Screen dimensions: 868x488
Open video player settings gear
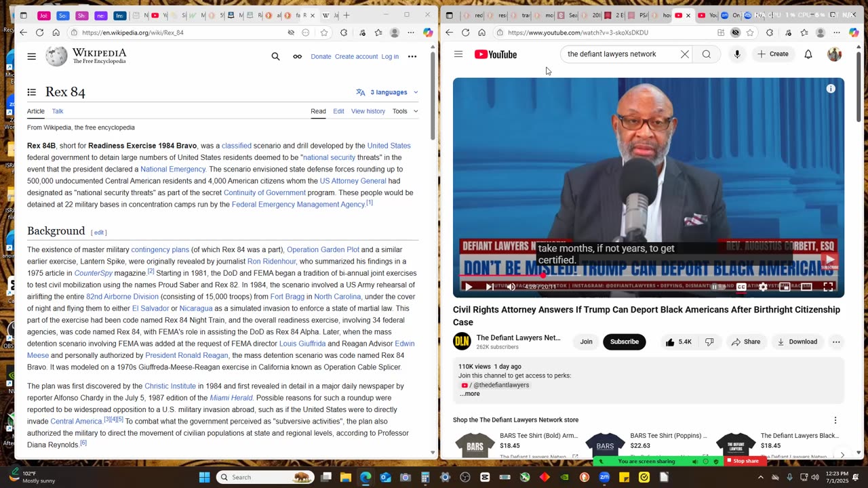pyautogui.click(x=763, y=287)
